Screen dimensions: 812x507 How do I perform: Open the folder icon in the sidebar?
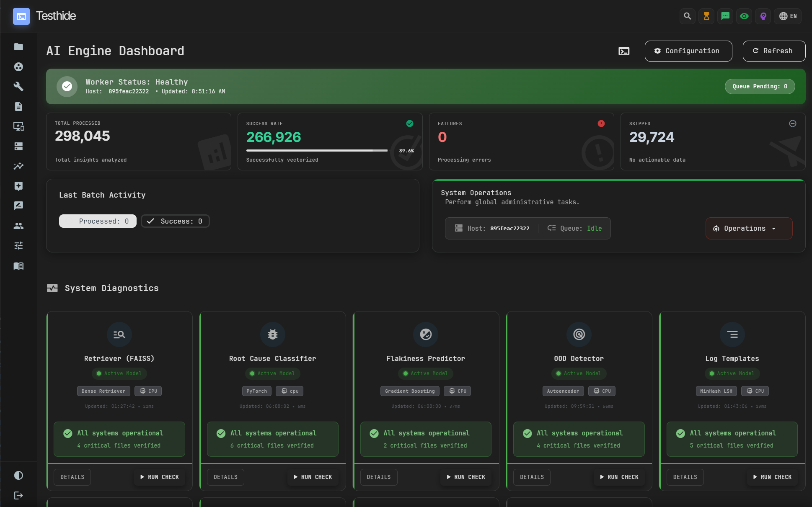(18, 47)
